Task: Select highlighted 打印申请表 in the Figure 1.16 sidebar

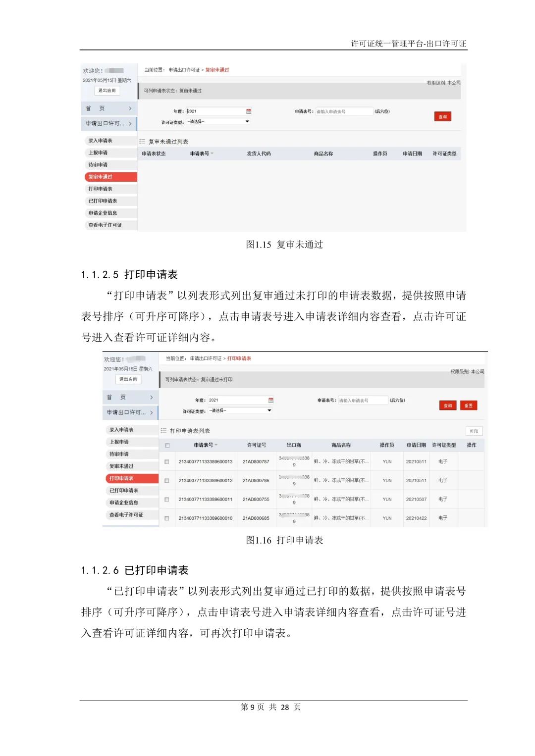Action: [132, 478]
